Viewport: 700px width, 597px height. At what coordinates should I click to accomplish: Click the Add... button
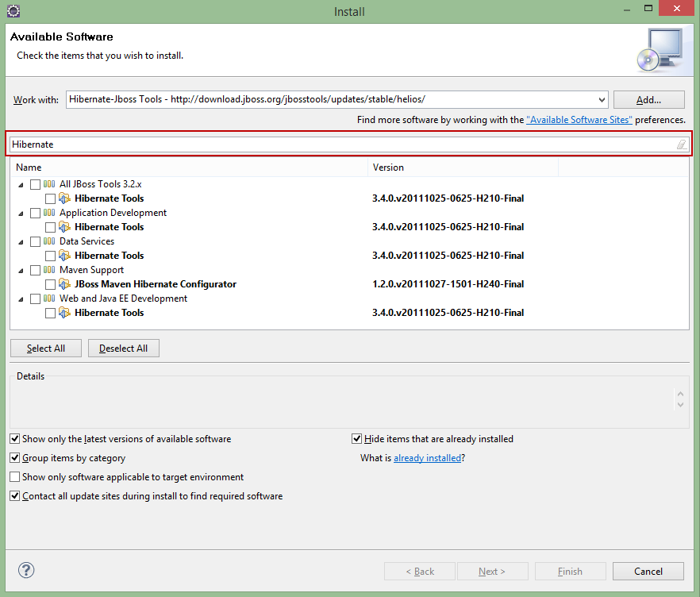[x=648, y=99]
